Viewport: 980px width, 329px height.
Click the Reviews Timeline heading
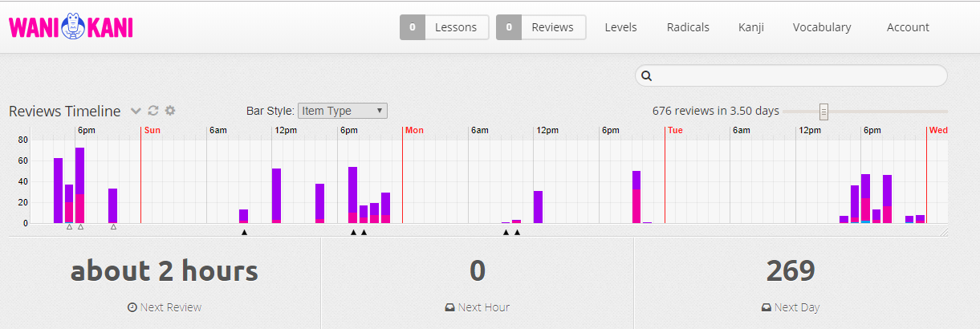(64, 111)
